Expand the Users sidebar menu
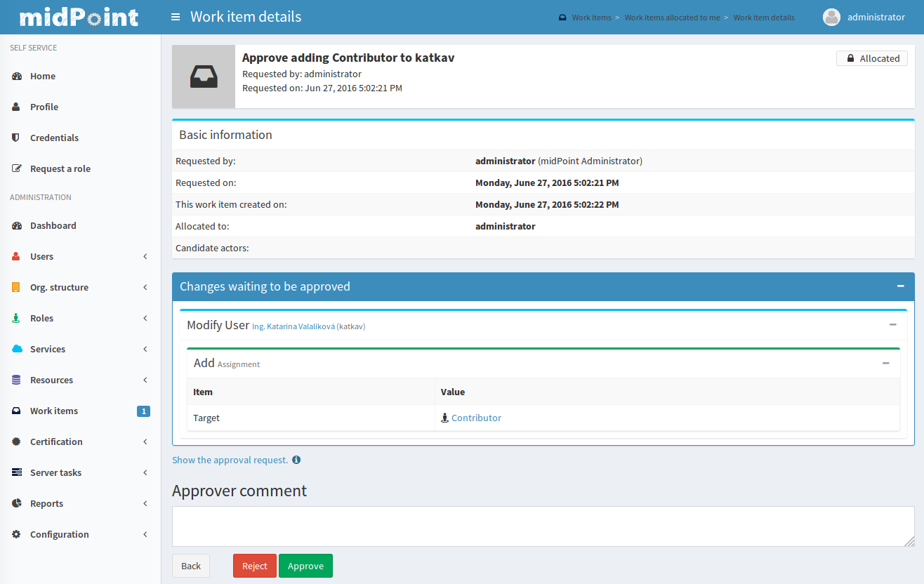 pos(145,257)
